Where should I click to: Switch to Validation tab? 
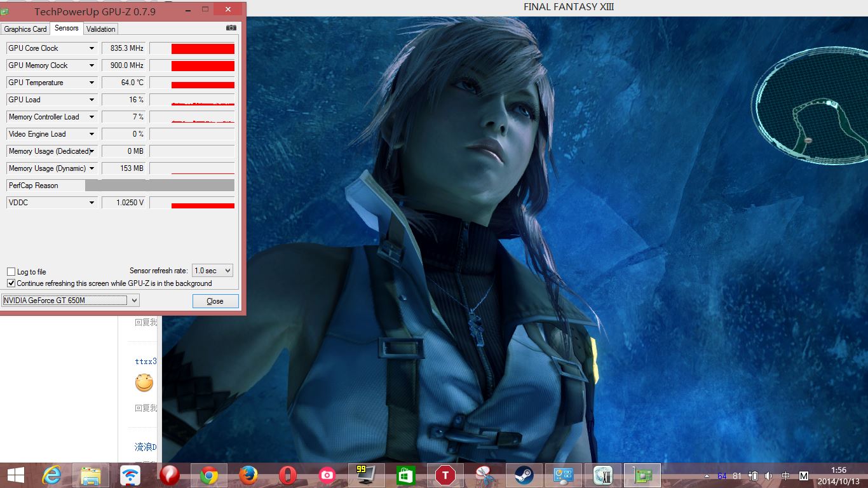101,29
